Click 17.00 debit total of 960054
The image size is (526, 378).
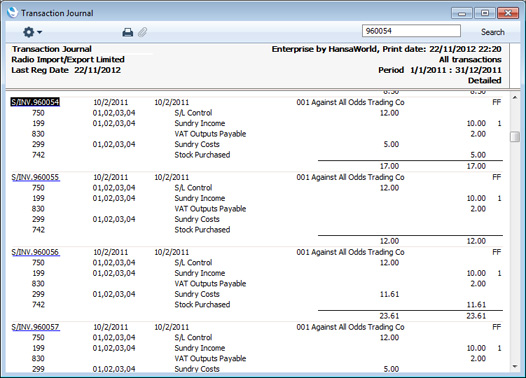click(389, 166)
